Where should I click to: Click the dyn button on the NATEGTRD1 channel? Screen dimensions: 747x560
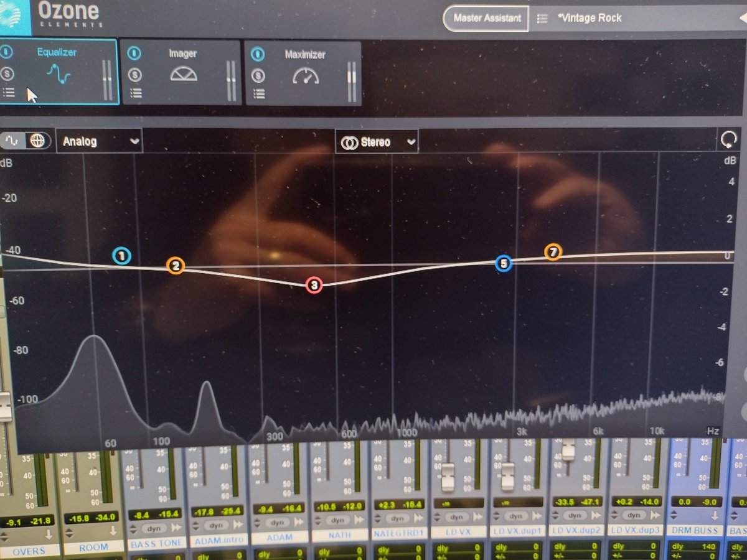(397, 518)
